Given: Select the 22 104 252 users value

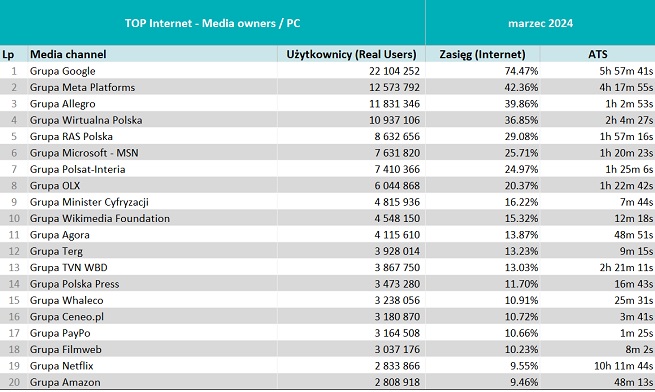Looking at the screenshot, I should [394, 71].
